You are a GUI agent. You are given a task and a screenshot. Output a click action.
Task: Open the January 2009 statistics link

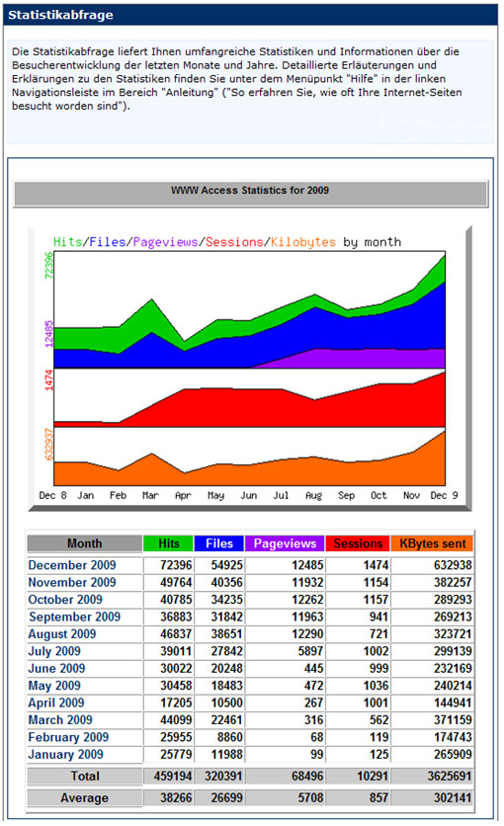click(66, 754)
